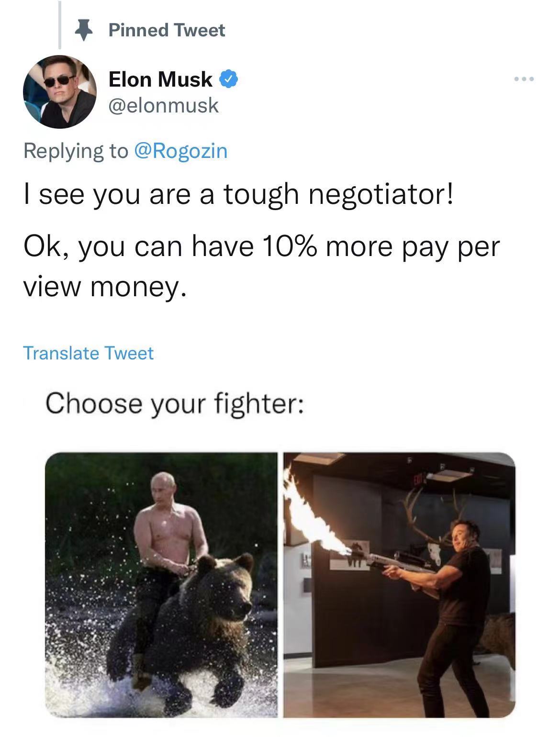Open Elon Musk's profile avatar

pos(60,92)
